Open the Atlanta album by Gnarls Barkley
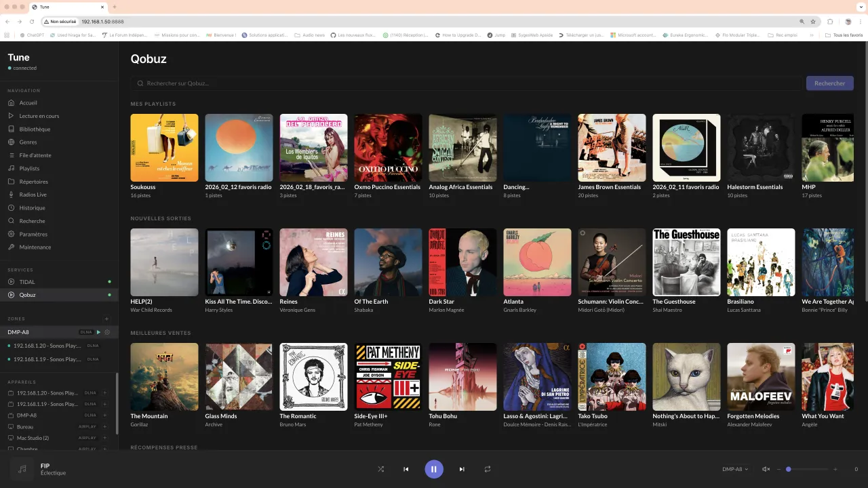 (x=537, y=262)
